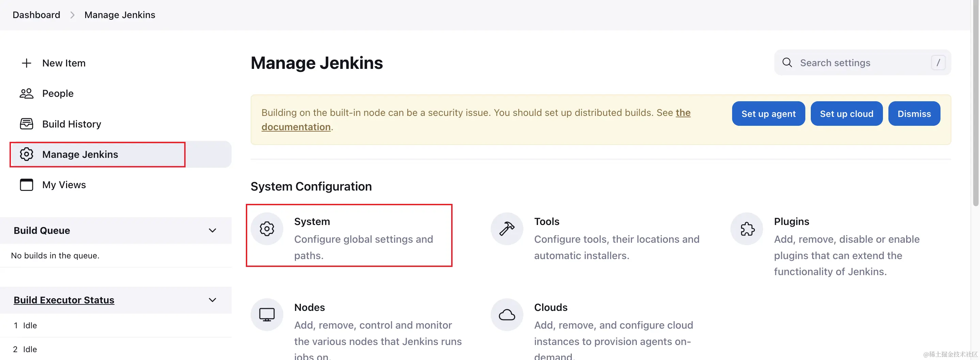Click executor 1 Idle row

116,325
